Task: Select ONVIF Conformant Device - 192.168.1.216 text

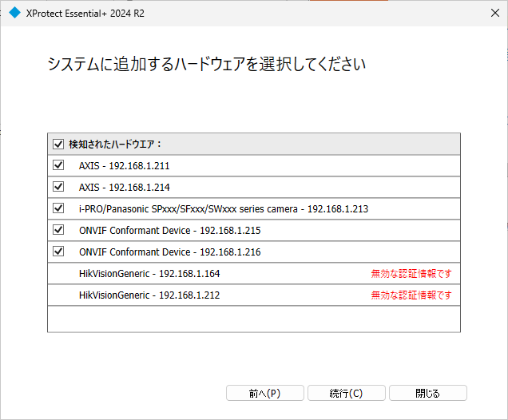Action: (x=170, y=252)
